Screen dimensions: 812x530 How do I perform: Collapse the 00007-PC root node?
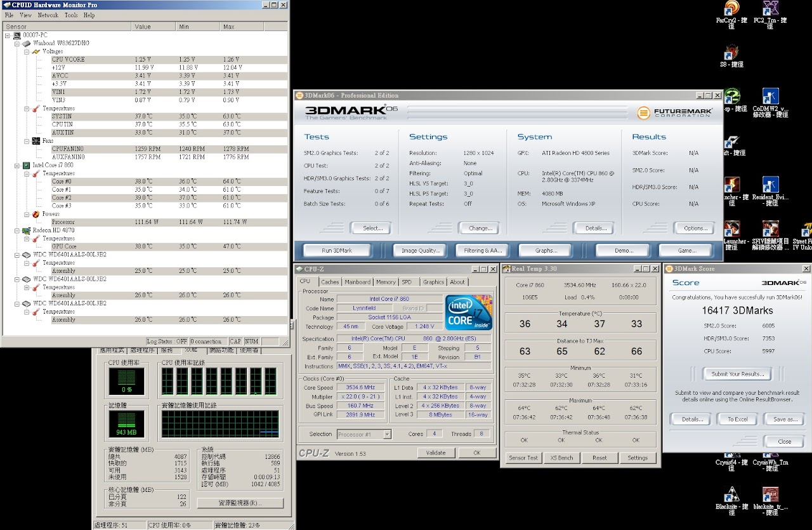(x=8, y=36)
